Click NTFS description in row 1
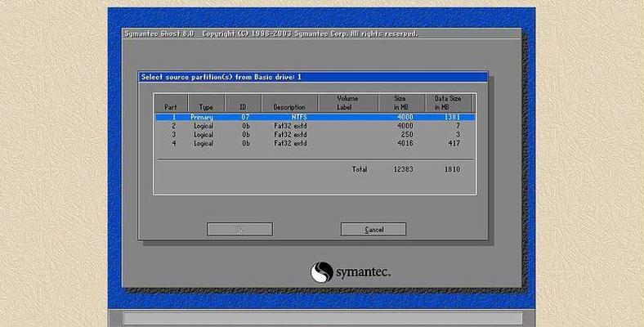 [298, 117]
